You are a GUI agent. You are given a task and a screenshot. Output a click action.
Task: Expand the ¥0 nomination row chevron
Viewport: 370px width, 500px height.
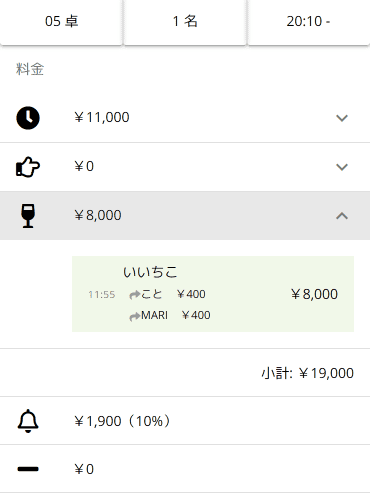(342, 167)
